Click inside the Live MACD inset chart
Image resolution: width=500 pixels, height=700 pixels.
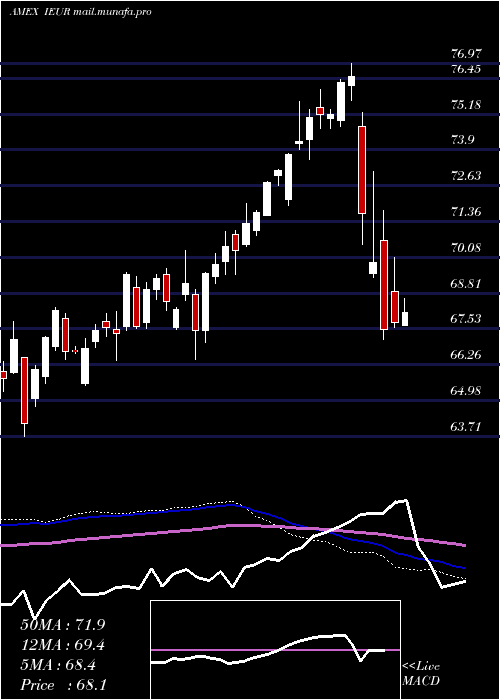coord(275,650)
